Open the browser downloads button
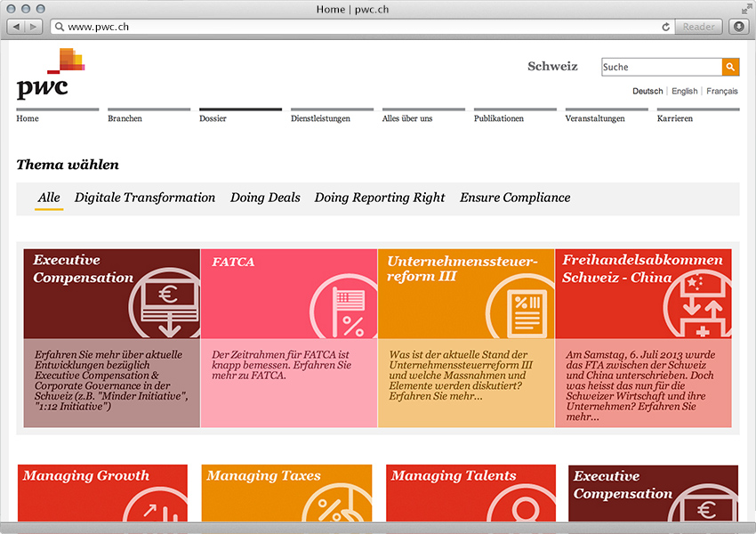Viewport: 756px width, 534px height. (738, 27)
